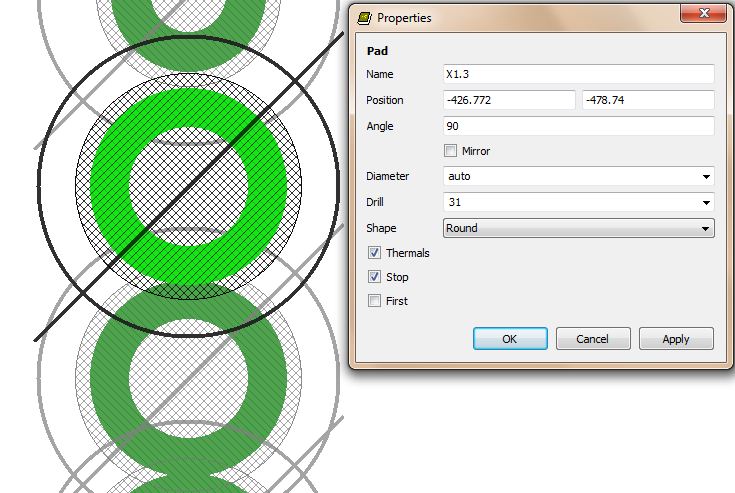The image size is (735, 493).
Task: Click the Properties title text
Action: (404, 18)
